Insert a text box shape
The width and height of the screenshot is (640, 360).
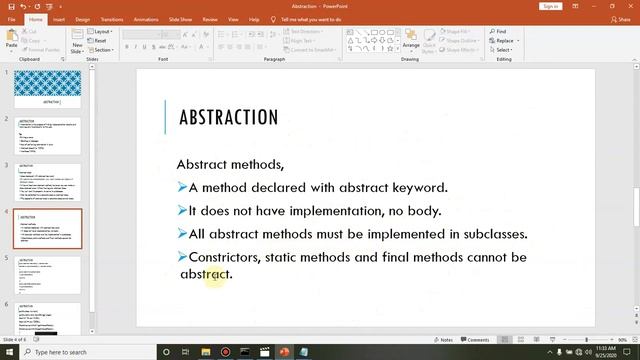(350, 32)
